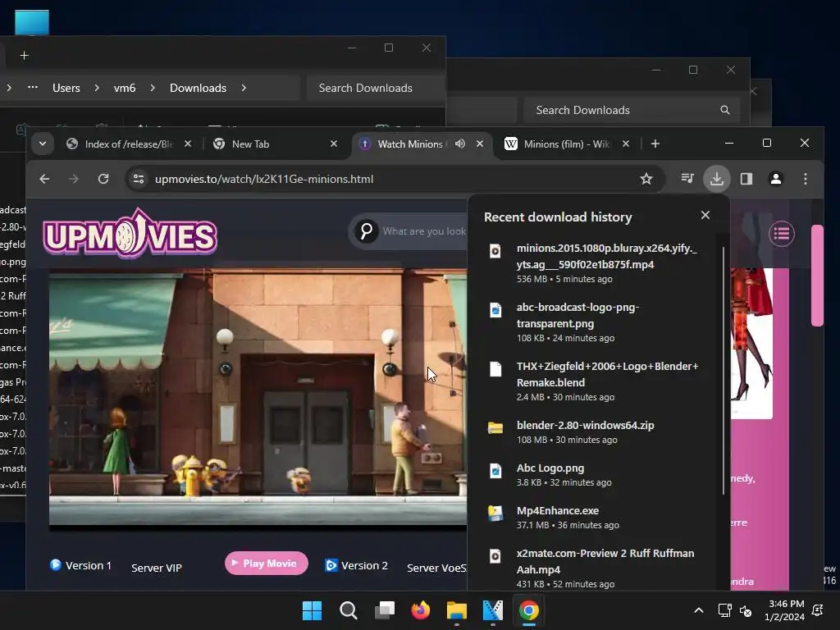Click the download history popup scrollbar
Screen dimensions: 840x630
(x=724, y=371)
